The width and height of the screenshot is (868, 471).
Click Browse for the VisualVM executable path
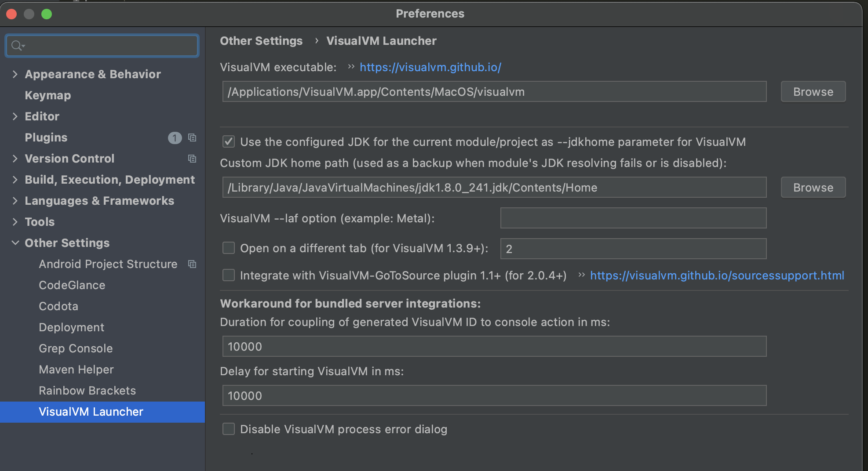pos(813,92)
